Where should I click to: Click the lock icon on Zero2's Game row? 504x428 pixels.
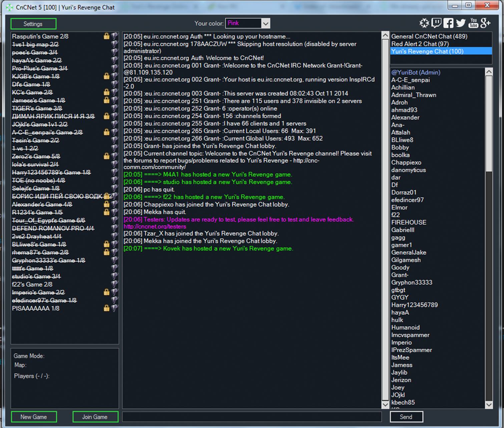[106, 156]
